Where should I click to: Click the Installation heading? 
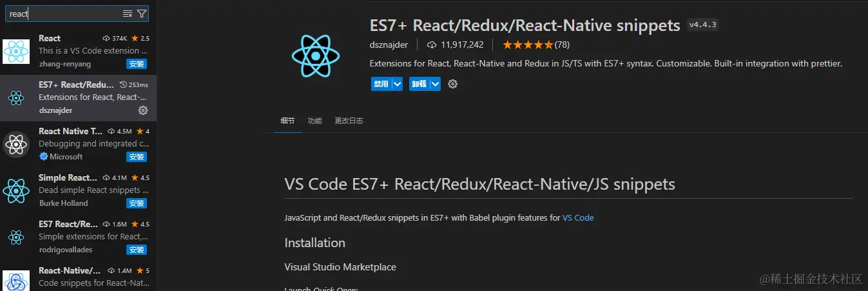pos(314,243)
